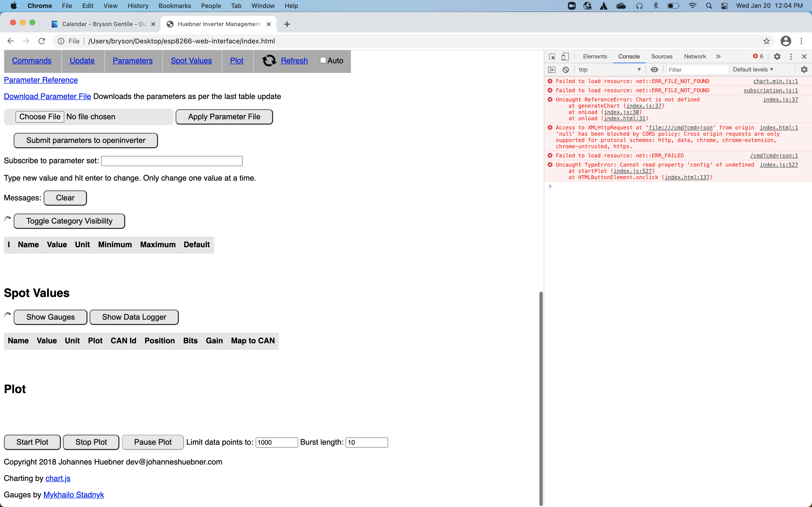The height and width of the screenshot is (507, 812).
Task: Open the Bookmarks menu
Action: tap(174, 6)
